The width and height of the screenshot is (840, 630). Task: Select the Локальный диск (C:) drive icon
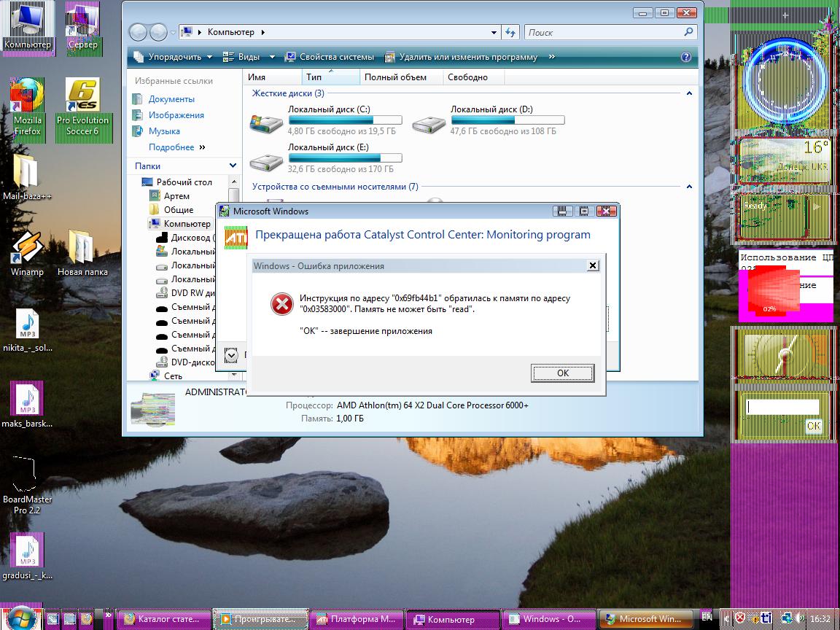pos(266,124)
